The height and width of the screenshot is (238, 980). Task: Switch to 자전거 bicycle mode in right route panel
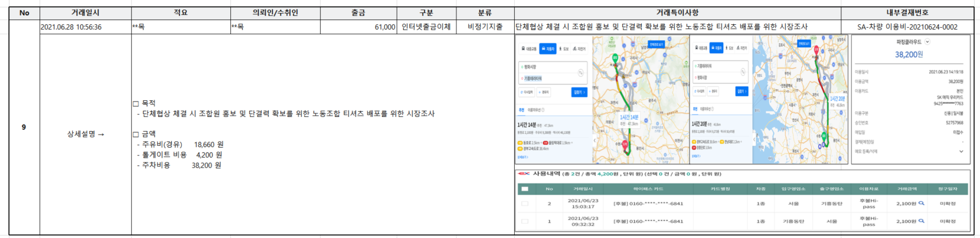coord(743,48)
